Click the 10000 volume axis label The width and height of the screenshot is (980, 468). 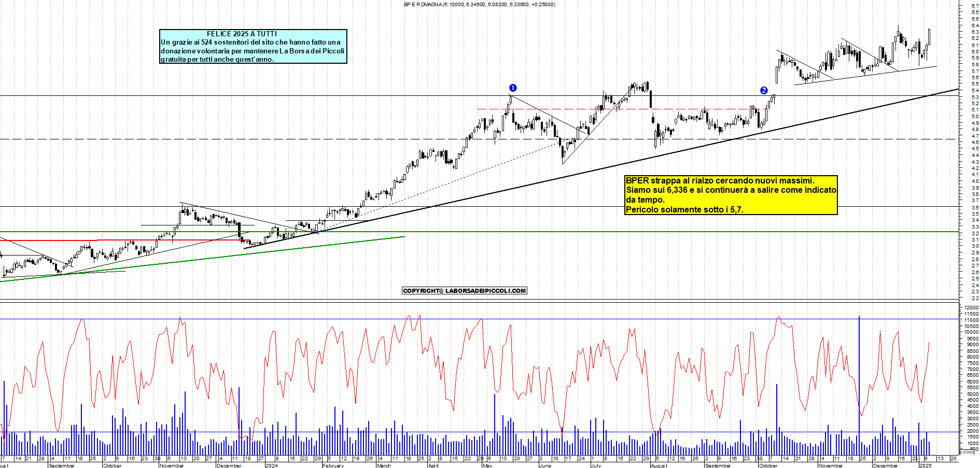971,332
